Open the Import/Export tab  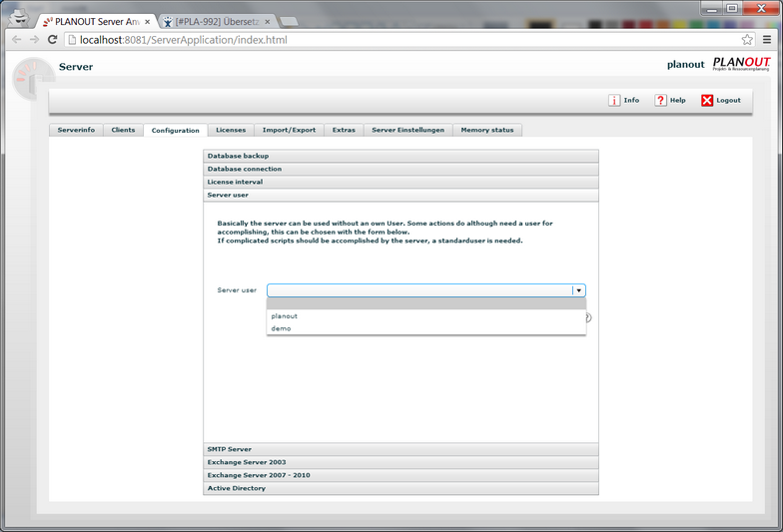[290, 130]
